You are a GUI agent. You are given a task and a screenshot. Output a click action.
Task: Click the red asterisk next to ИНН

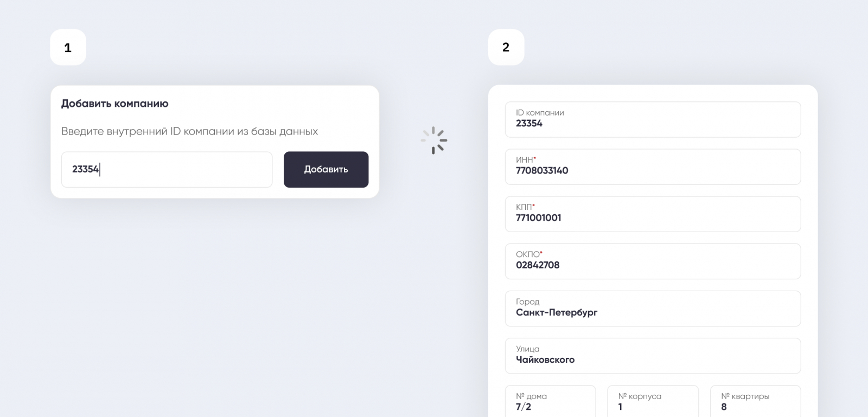(x=535, y=158)
